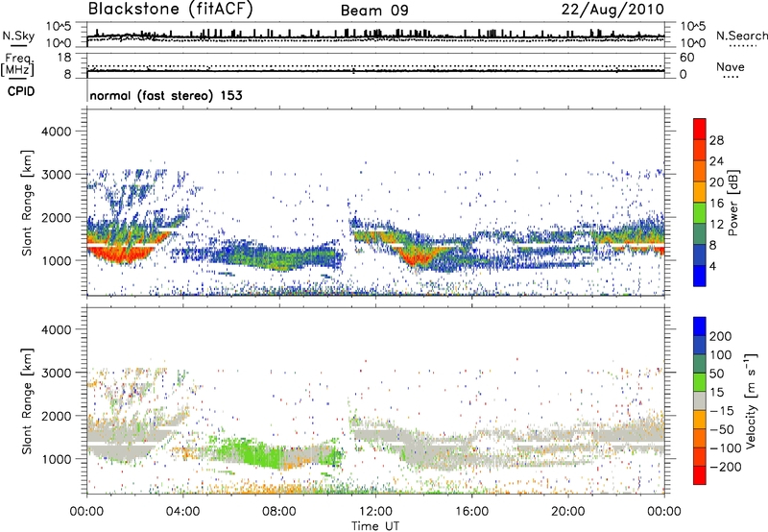
Task: Click the gray -15 to 15 Velocity colorbar segment
Action: (700, 400)
